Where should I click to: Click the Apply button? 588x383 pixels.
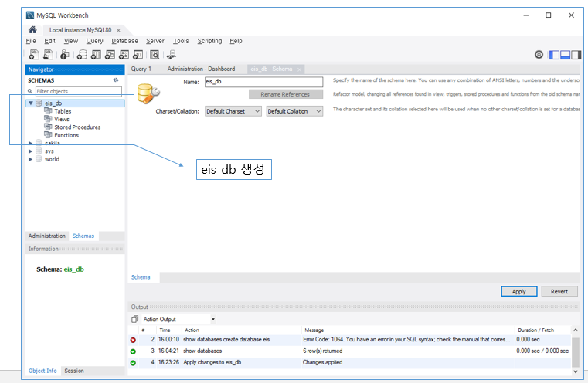519,292
